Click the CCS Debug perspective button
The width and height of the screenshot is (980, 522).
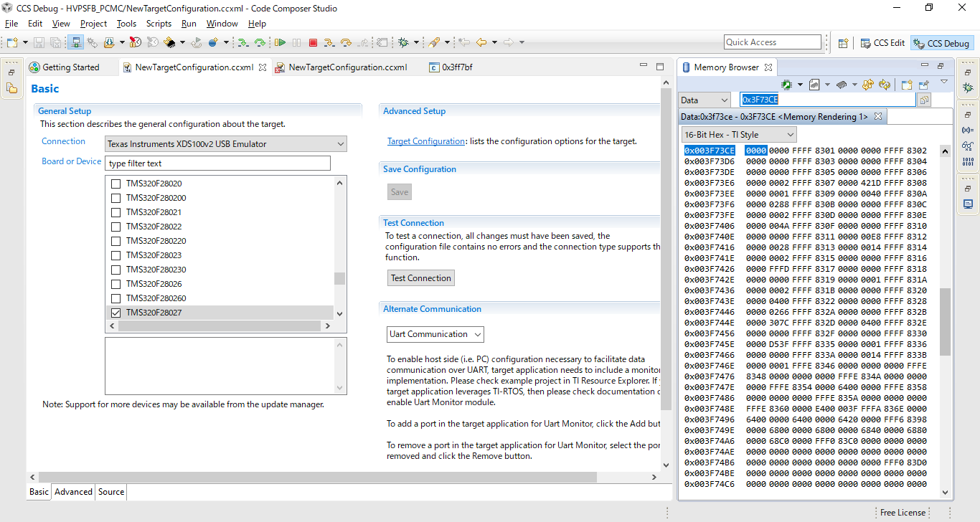point(942,43)
